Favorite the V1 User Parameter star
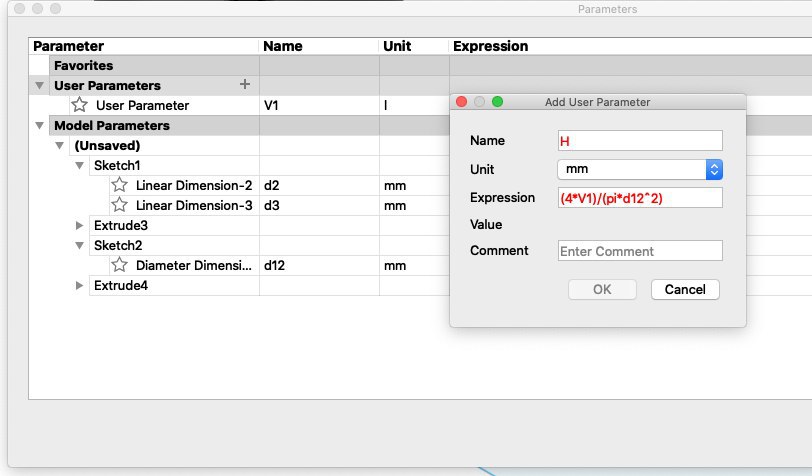The image size is (812, 476). [79, 105]
